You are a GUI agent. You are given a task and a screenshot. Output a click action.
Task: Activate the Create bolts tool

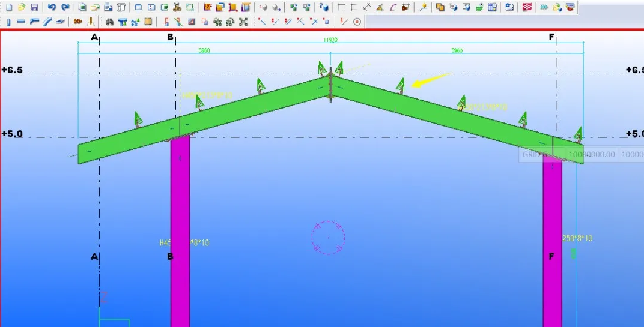click(77, 22)
